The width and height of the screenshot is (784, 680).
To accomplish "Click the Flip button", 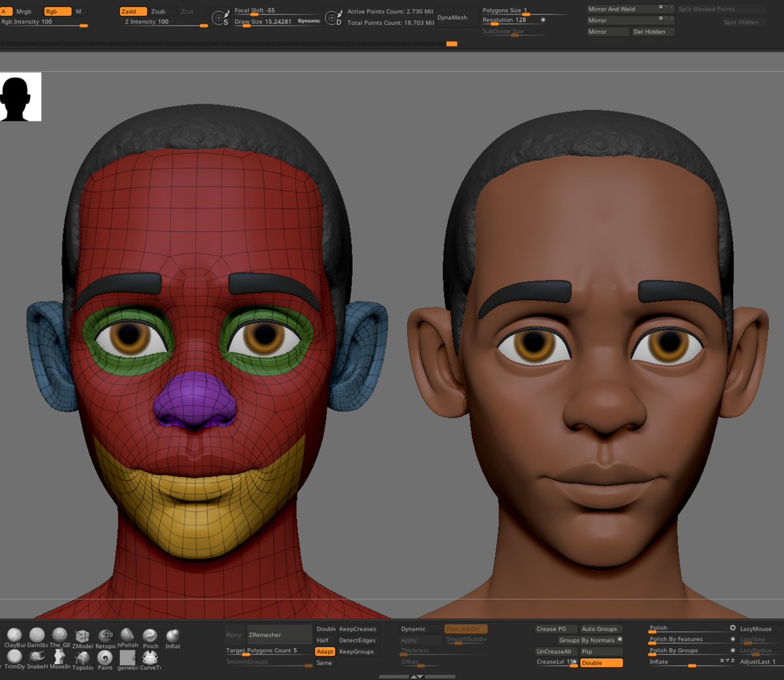I will click(602, 651).
